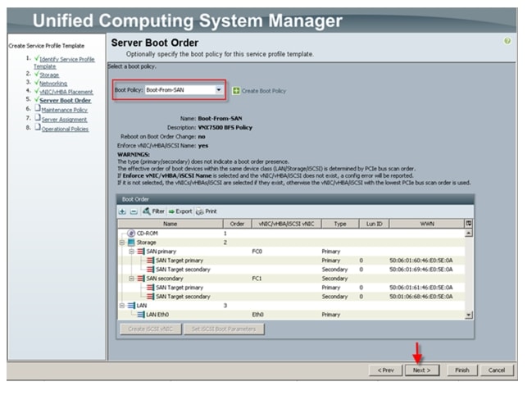532x395 pixels.
Task: Sort by the Order column header
Action: click(237, 224)
